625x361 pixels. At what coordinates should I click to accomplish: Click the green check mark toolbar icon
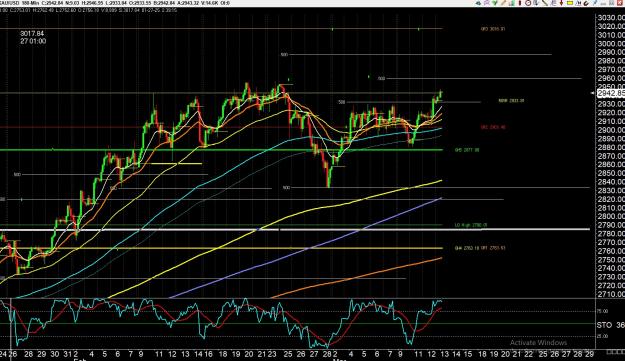click(x=495, y=3)
